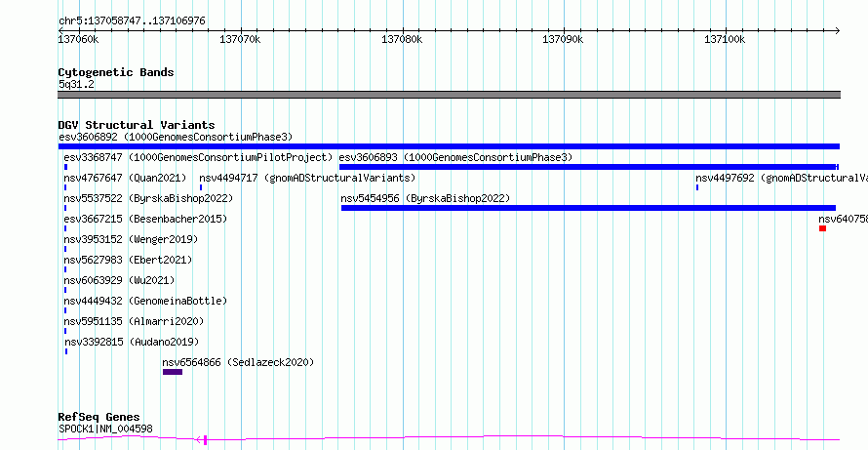Click the ruler's right arrowhead
This screenshot has width=868, height=450.
point(837,30)
